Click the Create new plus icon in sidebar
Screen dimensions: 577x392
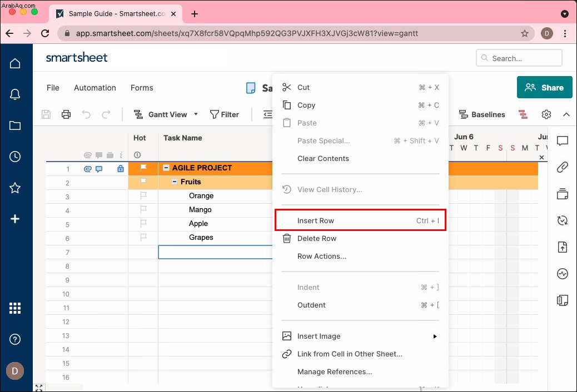click(x=14, y=219)
